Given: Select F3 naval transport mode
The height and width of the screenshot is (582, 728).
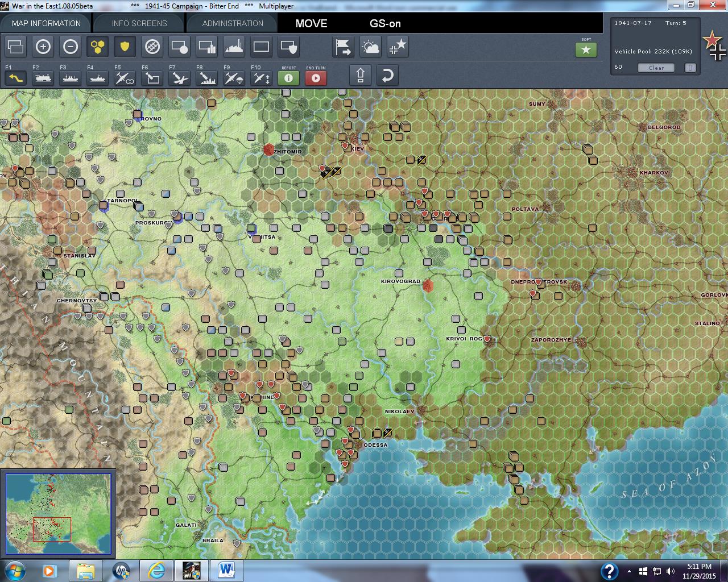Looking at the screenshot, I should (71, 77).
